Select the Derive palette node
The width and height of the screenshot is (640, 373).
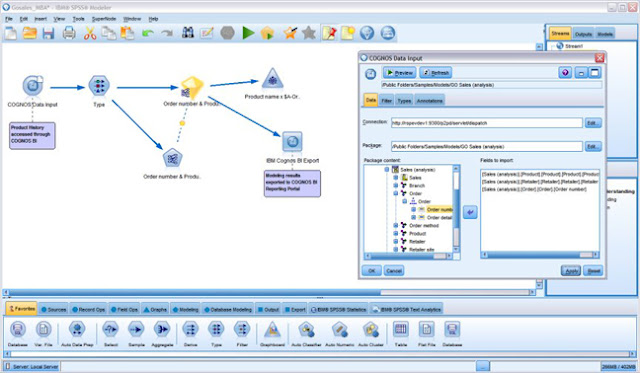coord(190,329)
